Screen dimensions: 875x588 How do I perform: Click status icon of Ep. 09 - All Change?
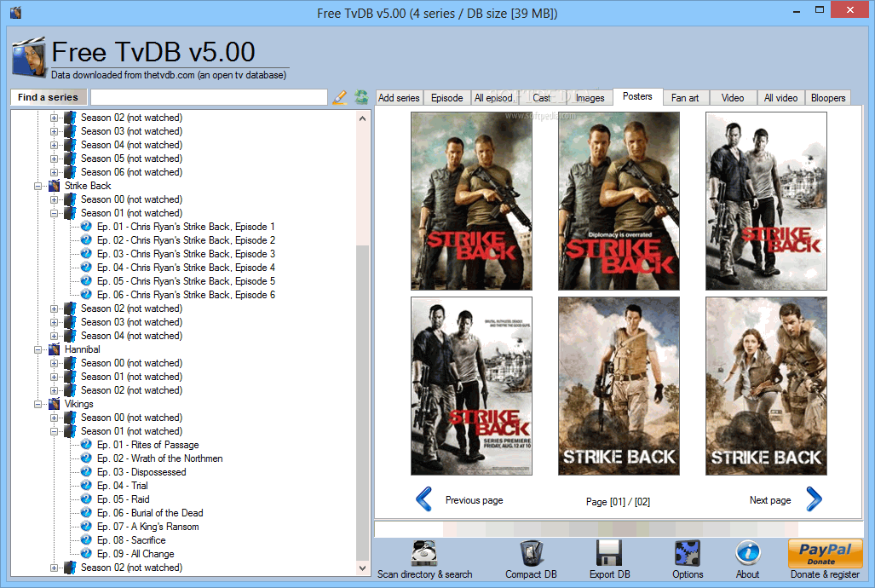tap(86, 553)
